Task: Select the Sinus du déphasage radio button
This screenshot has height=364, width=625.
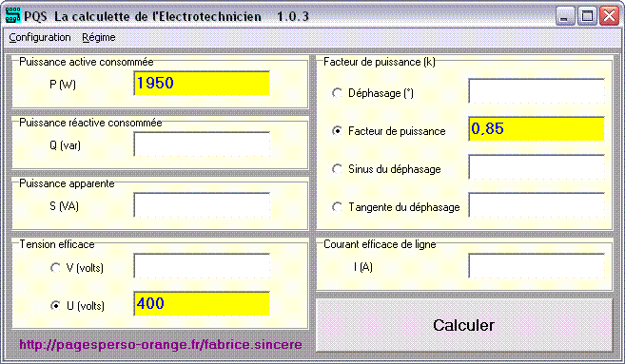Action: [x=337, y=169]
